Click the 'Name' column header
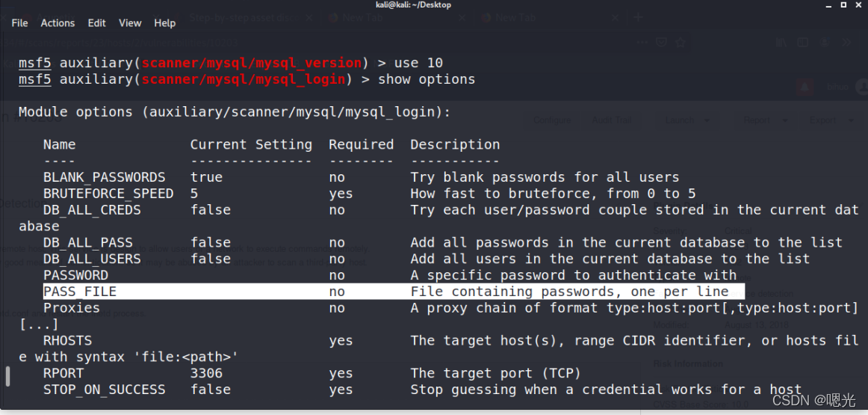The height and width of the screenshot is (415, 868). point(60,144)
